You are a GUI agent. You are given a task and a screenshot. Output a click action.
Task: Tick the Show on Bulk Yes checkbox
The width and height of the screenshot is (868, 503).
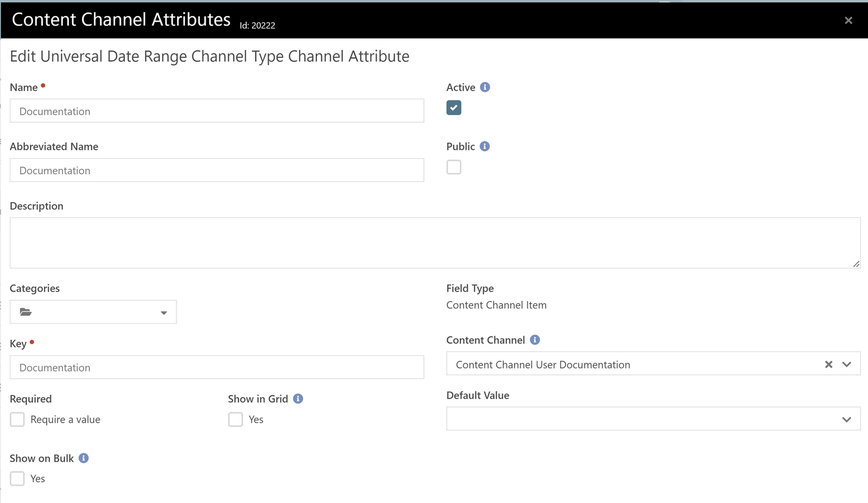pos(17,479)
